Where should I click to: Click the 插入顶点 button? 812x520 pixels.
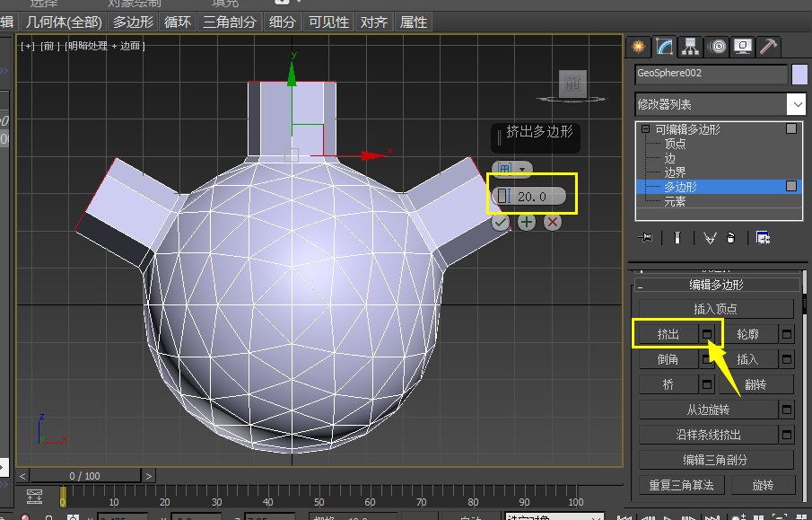tap(716, 309)
